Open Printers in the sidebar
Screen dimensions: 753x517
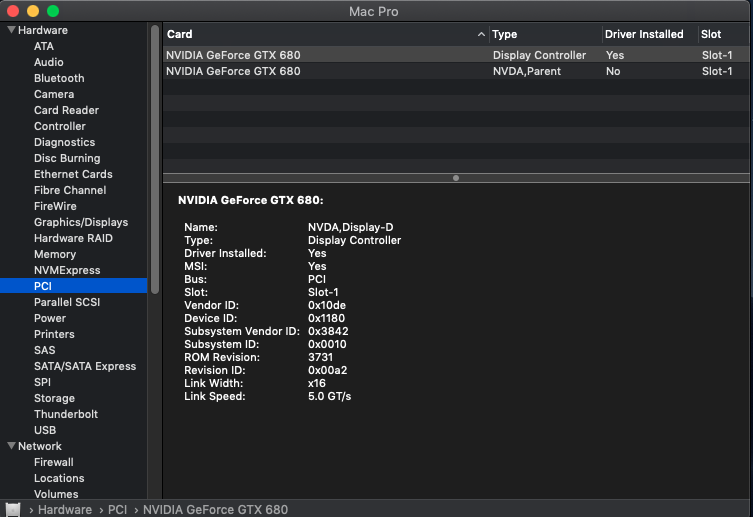coord(54,334)
